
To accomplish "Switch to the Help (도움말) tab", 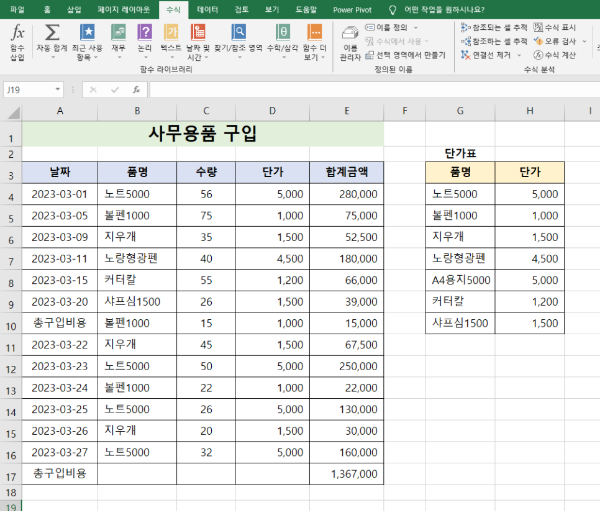I will coord(306,10).
